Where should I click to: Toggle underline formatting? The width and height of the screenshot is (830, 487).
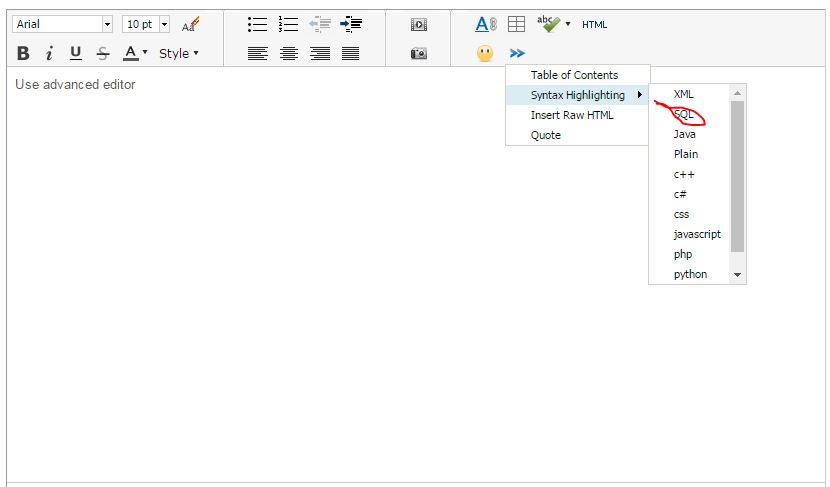click(76, 53)
